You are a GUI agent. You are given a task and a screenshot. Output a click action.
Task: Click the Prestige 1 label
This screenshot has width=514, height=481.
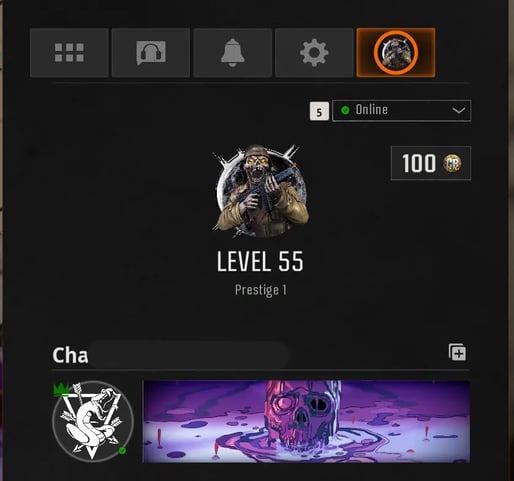pos(261,290)
